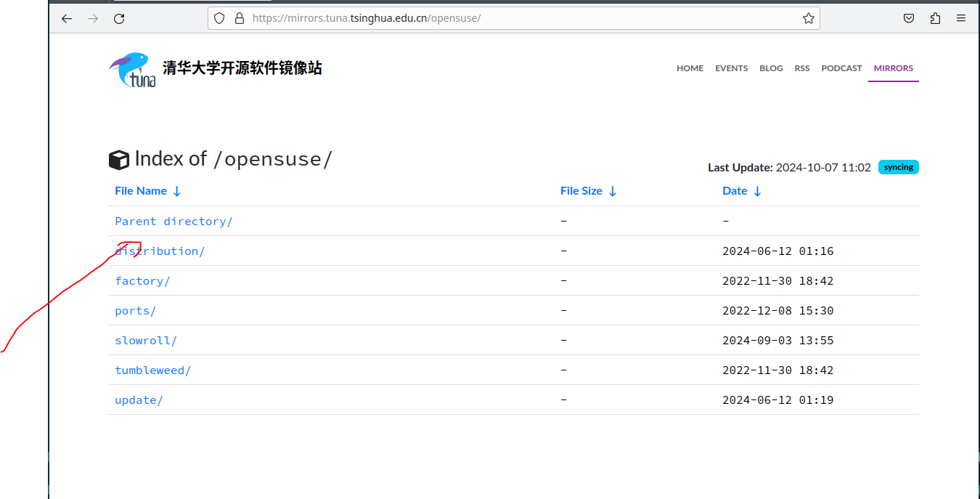Open the RSS nav item
This screenshot has width=980, height=499.
(x=802, y=68)
